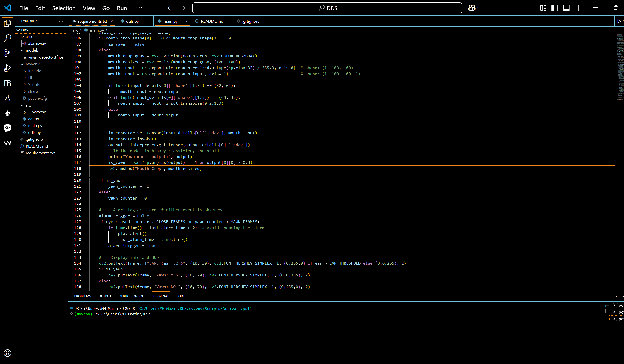Switch to the DEBUG CONSOLE panel tab
The height and width of the screenshot is (364, 624).
132,296
